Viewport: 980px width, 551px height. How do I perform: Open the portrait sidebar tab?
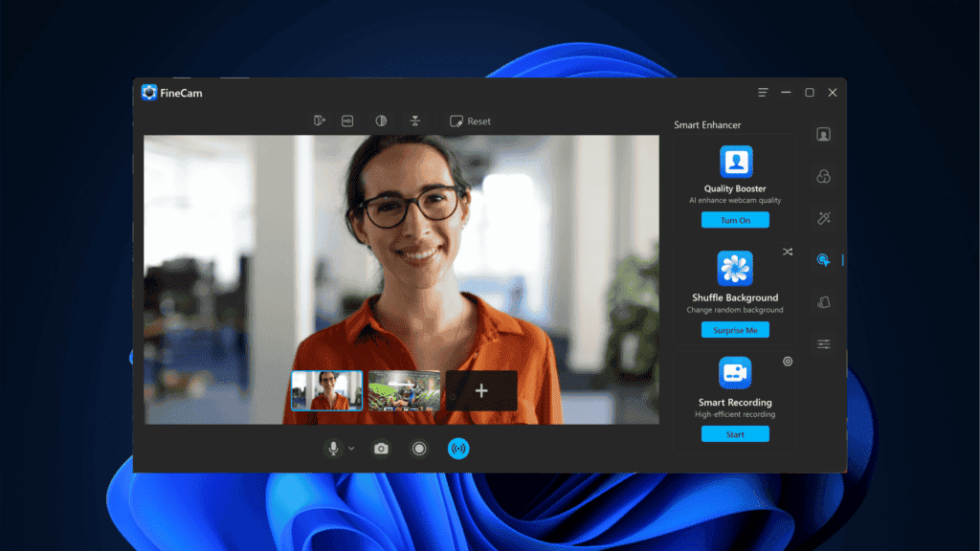coord(823,134)
